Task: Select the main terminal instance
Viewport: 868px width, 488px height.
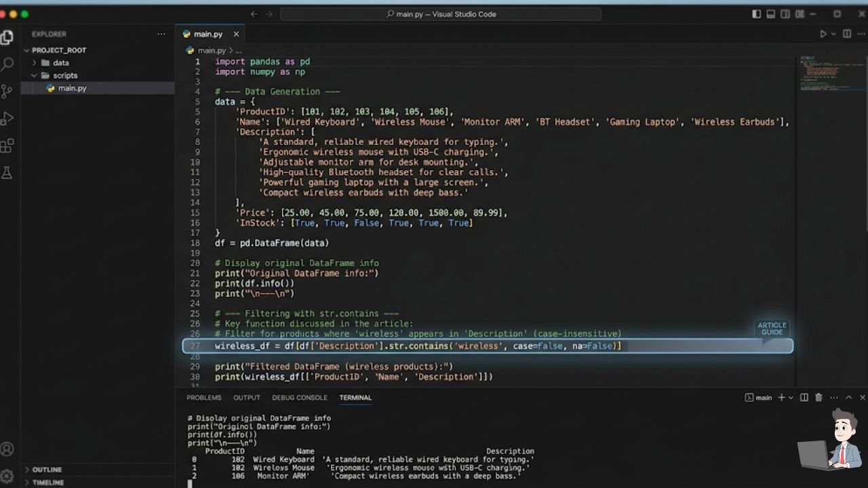Action: (759, 398)
